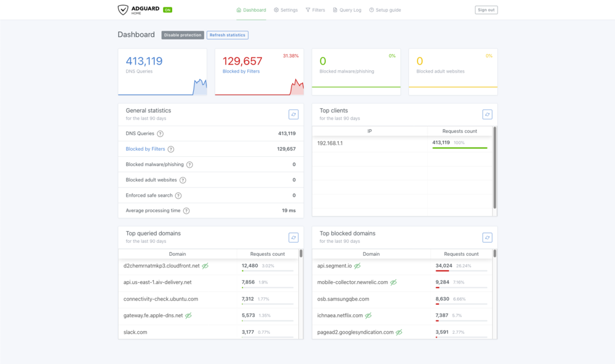
Task: Show help for Blocked malware/phishing row
Action: (189, 165)
